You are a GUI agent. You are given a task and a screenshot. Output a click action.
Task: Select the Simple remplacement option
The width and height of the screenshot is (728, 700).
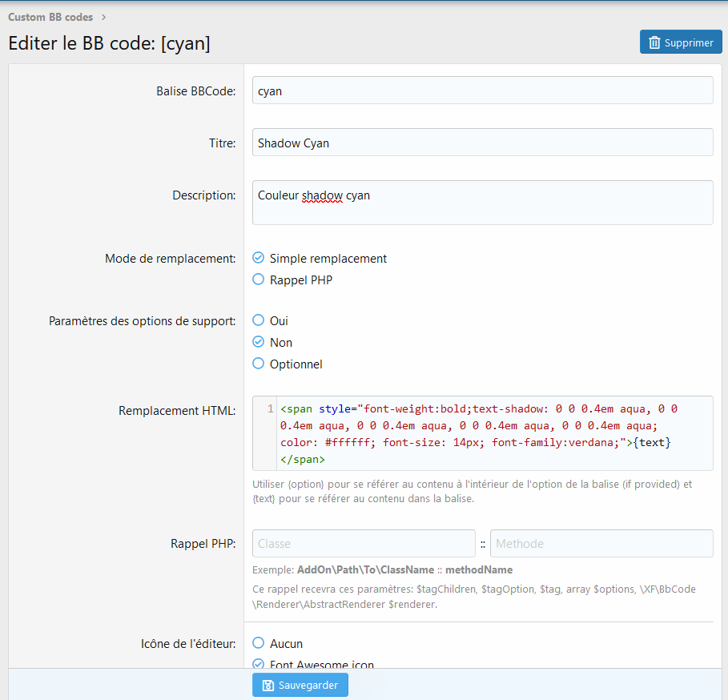[258, 258]
